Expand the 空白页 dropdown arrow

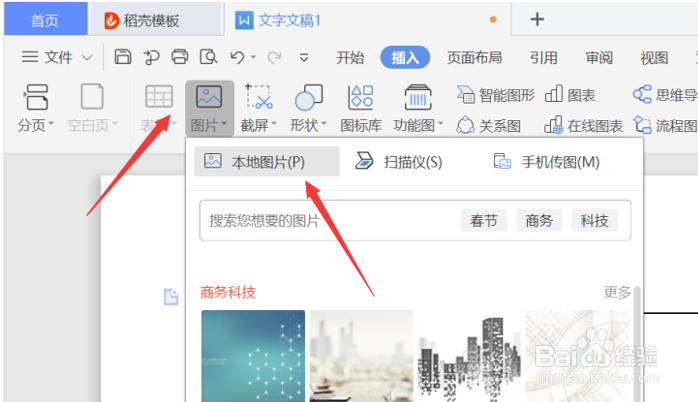click(115, 123)
